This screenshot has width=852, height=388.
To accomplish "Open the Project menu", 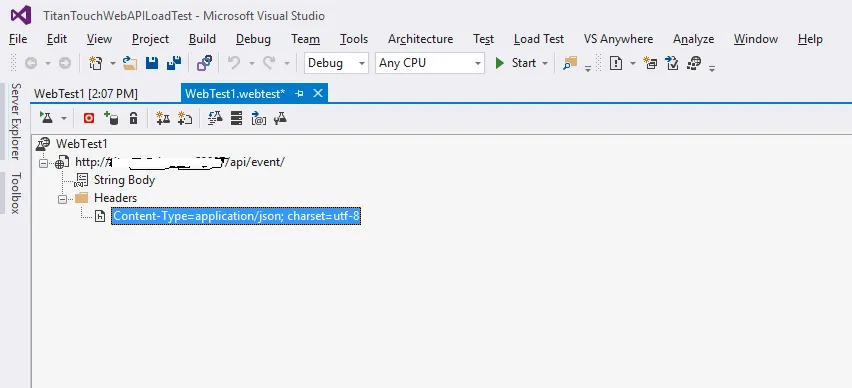I will 151,39.
